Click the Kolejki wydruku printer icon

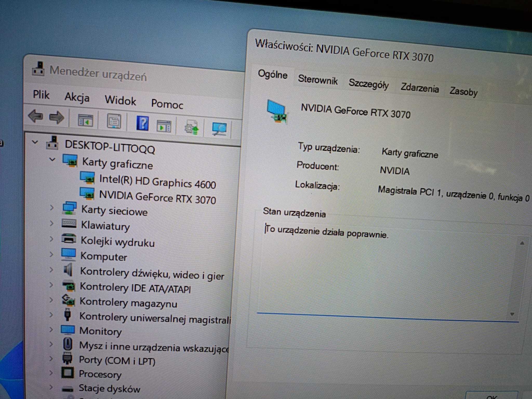[x=69, y=238]
